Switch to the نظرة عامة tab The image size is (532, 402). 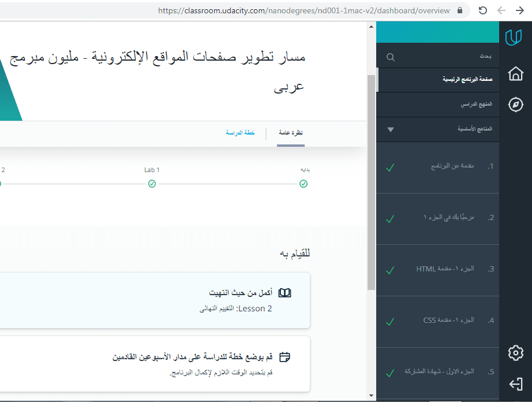point(291,133)
